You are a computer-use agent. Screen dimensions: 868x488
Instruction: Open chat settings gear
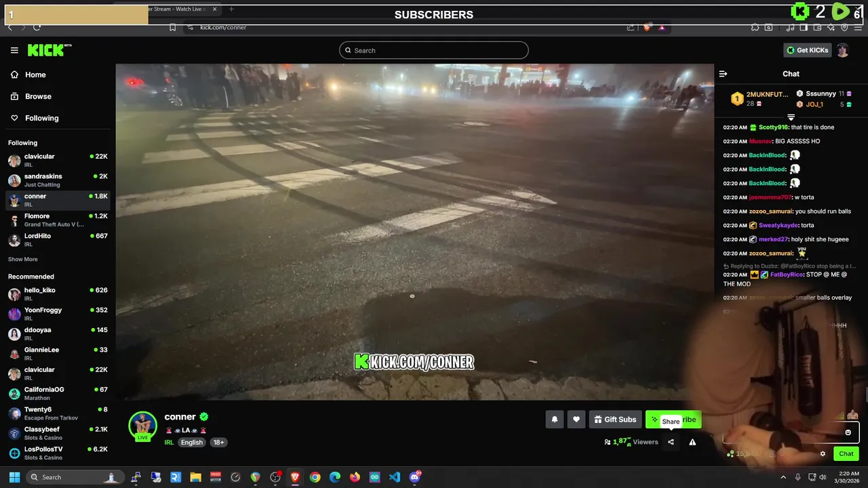(x=823, y=454)
